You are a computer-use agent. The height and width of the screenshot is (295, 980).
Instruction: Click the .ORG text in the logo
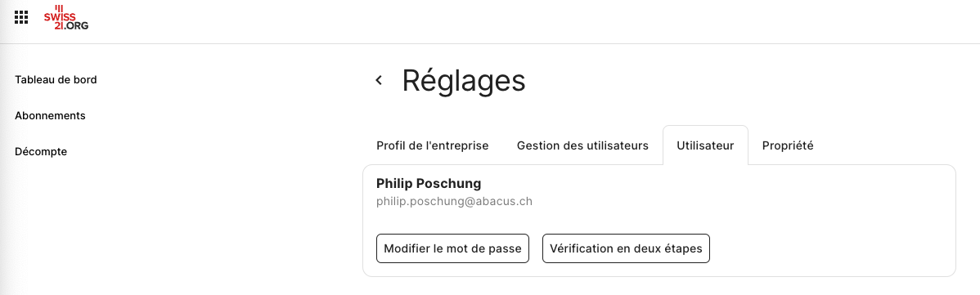point(75,26)
